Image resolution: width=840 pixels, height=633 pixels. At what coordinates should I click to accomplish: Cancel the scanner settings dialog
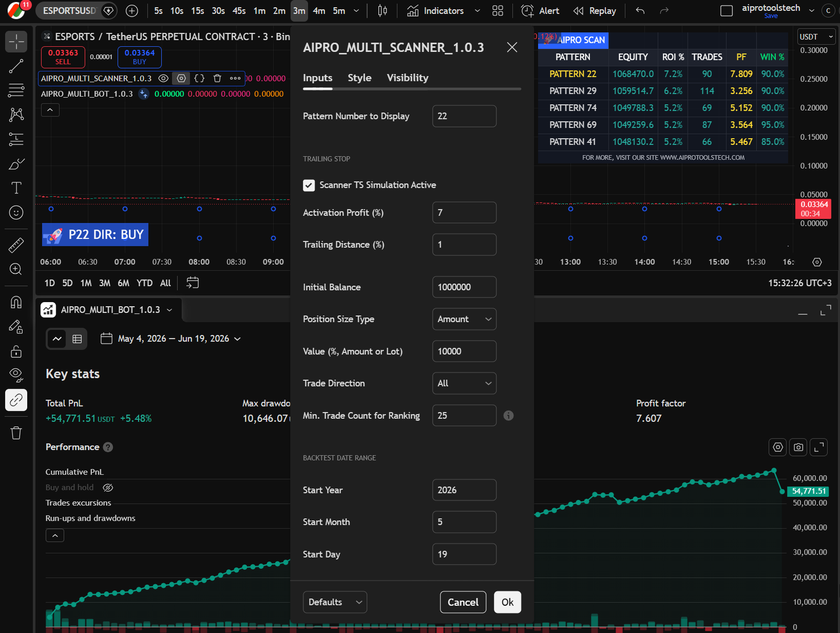click(x=463, y=602)
